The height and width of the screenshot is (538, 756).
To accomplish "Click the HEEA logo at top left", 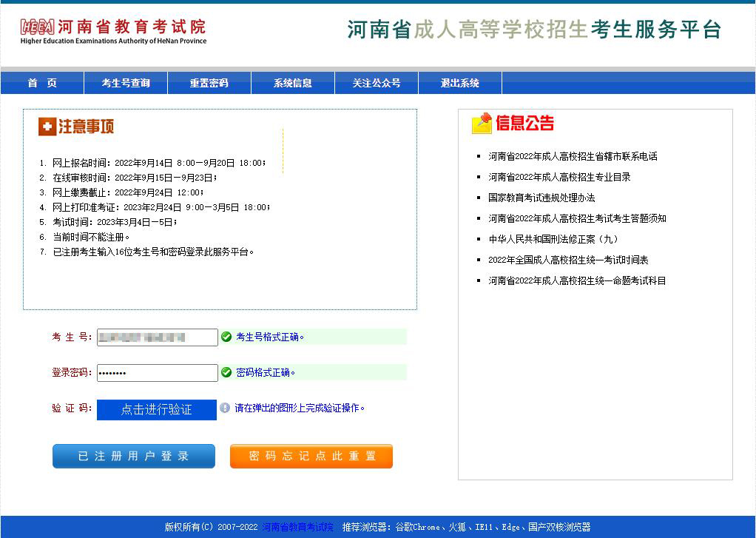I will tap(37, 27).
